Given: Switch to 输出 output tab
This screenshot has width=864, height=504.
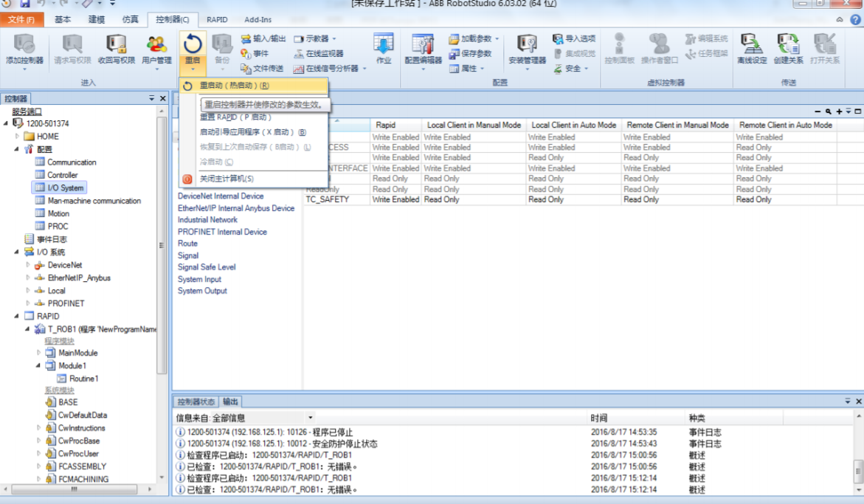Looking at the screenshot, I should tap(230, 401).
